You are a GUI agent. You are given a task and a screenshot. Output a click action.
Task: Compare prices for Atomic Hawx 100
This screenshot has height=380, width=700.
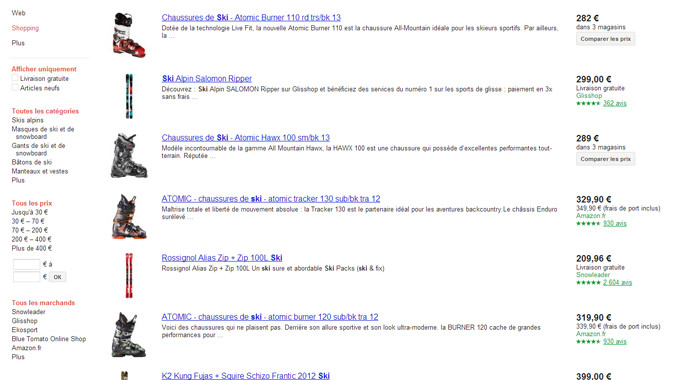605,159
